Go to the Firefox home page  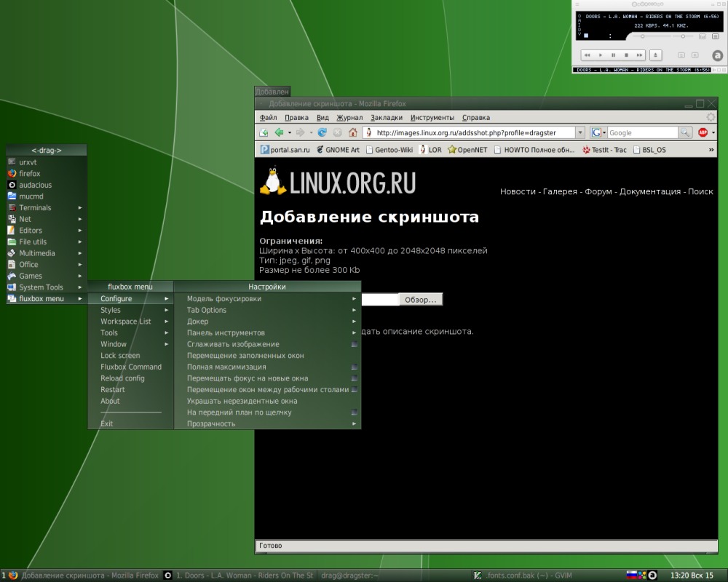[x=353, y=132]
